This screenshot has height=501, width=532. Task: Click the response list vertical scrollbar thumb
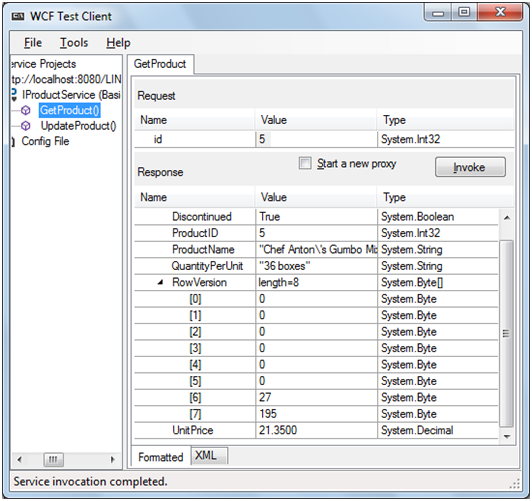(x=507, y=333)
